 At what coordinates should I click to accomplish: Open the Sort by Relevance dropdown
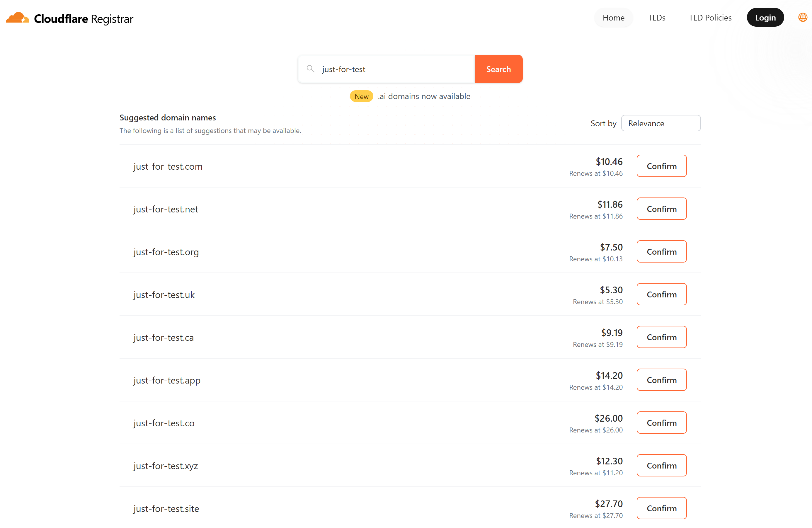click(661, 123)
